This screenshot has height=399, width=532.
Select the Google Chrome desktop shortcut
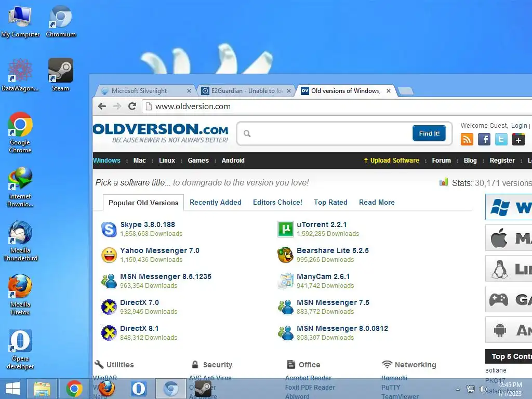(x=20, y=132)
